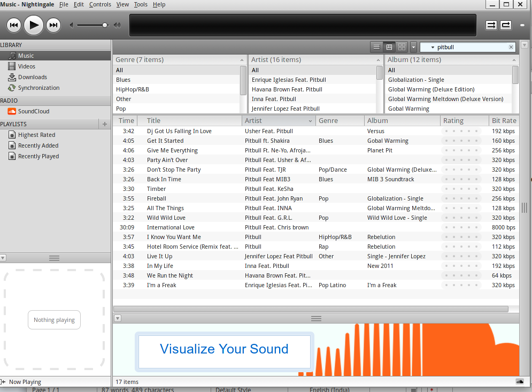Click the mute speaker icon left of volume
Screen dimensions: 532x392
[72, 25]
